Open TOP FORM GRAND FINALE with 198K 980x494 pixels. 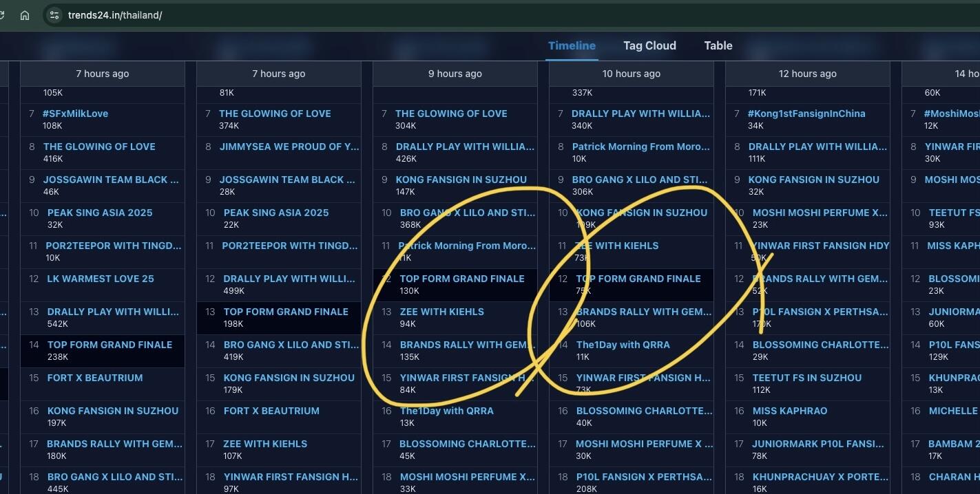(286, 312)
